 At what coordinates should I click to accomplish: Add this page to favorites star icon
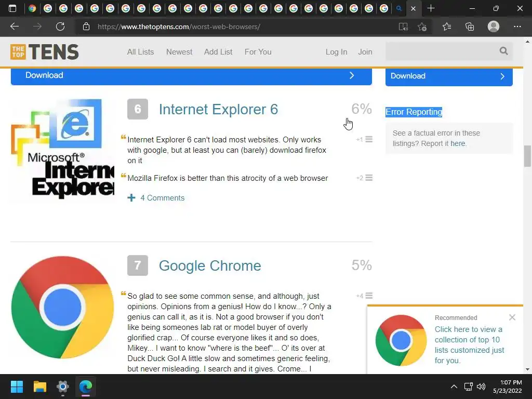point(422,27)
